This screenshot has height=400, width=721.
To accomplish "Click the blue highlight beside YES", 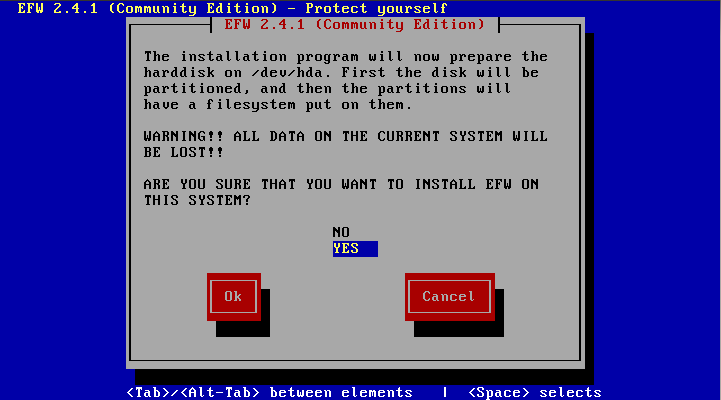I will [369, 249].
